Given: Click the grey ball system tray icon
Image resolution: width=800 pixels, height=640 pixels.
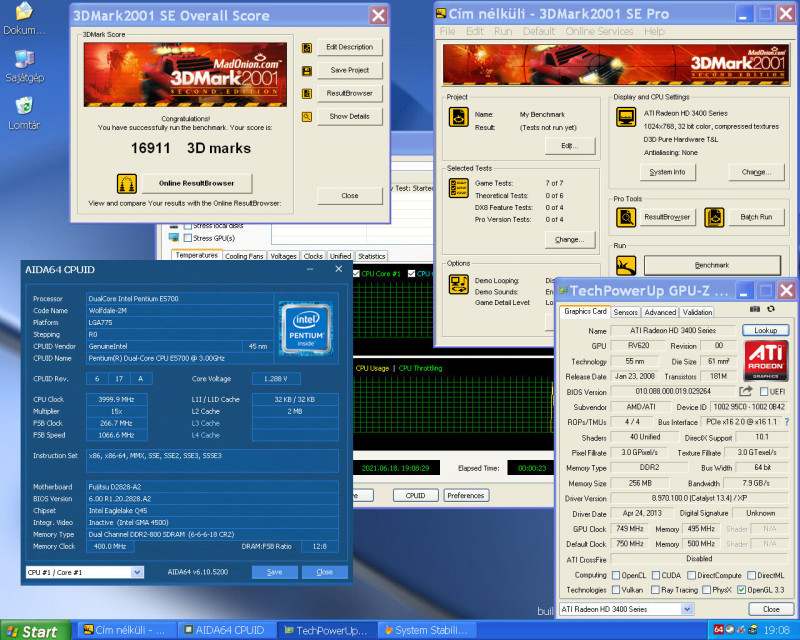Looking at the screenshot, I should pyautogui.click(x=730, y=630).
